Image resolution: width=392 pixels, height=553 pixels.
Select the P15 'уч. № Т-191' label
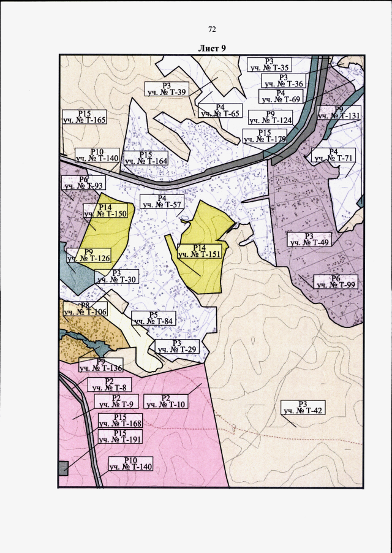coord(120,440)
